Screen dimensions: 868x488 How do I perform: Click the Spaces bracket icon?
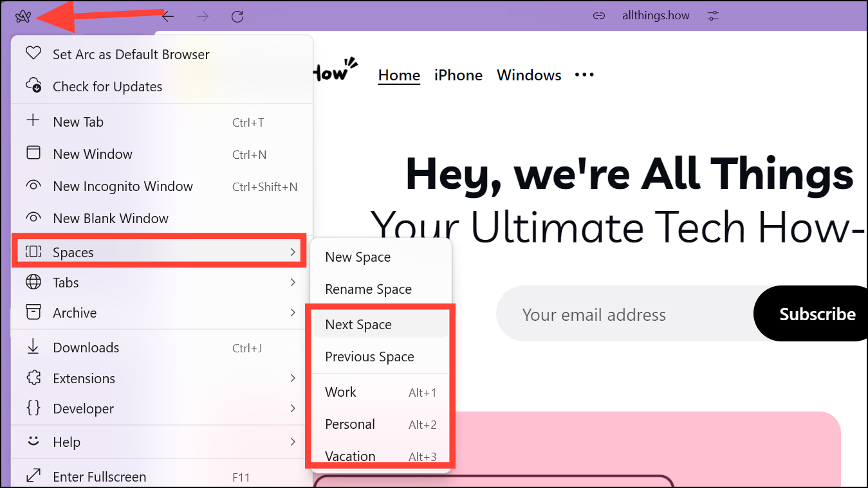[33, 251]
